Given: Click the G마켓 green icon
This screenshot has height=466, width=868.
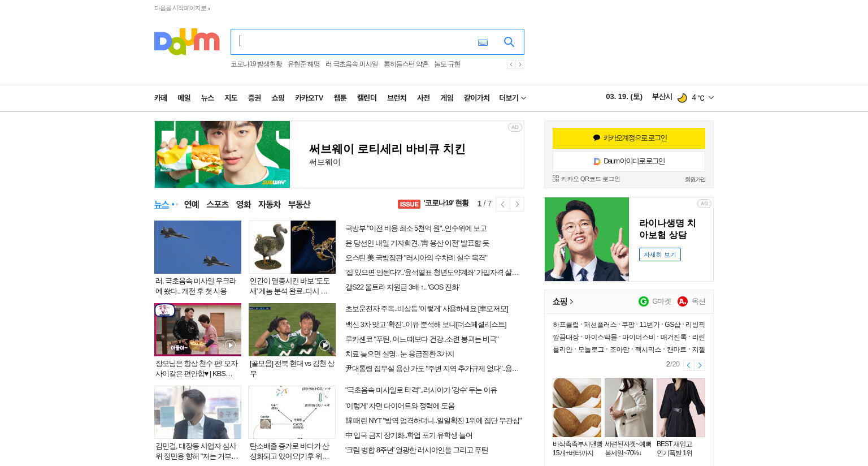Looking at the screenshot, I should point(644,301).
